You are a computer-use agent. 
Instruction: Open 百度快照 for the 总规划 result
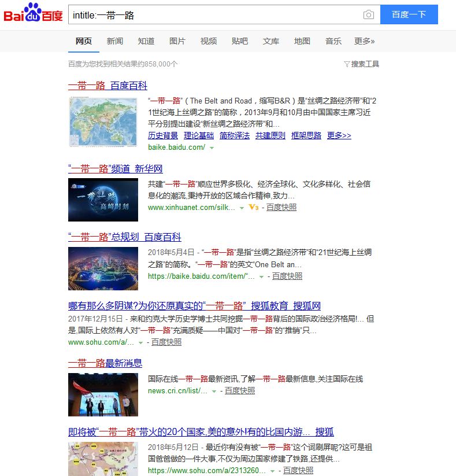point(287,276)
